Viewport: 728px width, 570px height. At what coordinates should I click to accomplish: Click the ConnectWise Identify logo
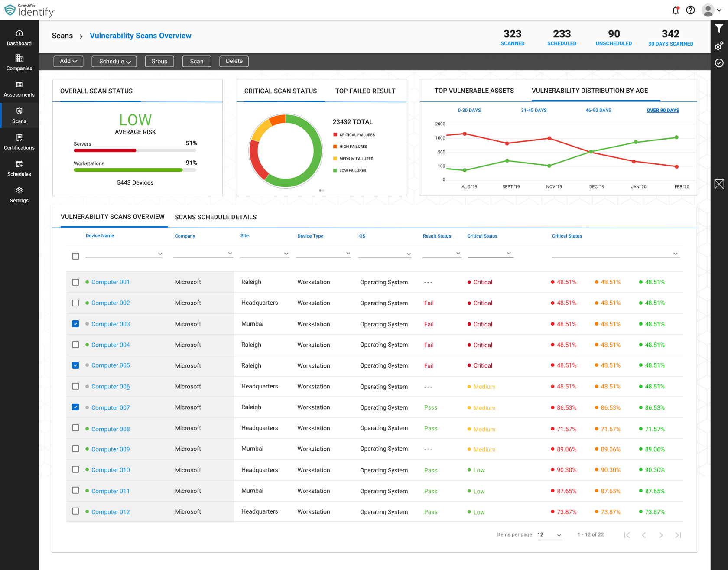coord(29,10)
